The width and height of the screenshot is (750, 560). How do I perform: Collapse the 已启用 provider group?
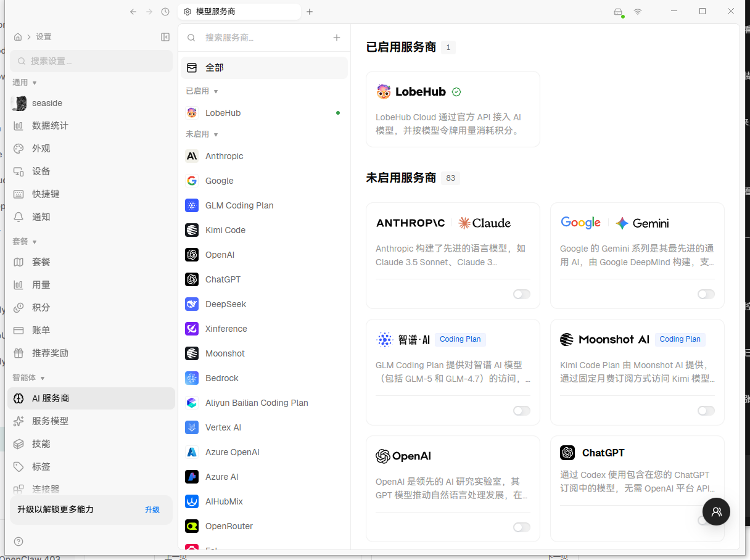(x=202, y=91)
